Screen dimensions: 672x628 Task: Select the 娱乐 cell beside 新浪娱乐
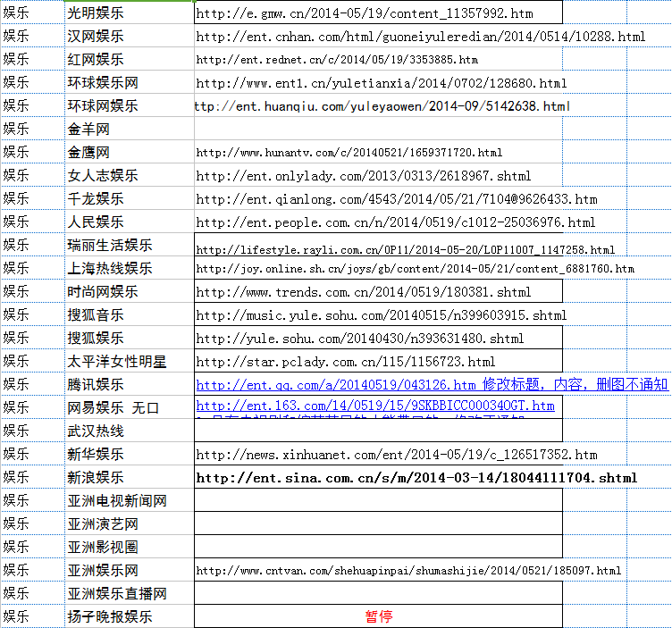(32, 477)
